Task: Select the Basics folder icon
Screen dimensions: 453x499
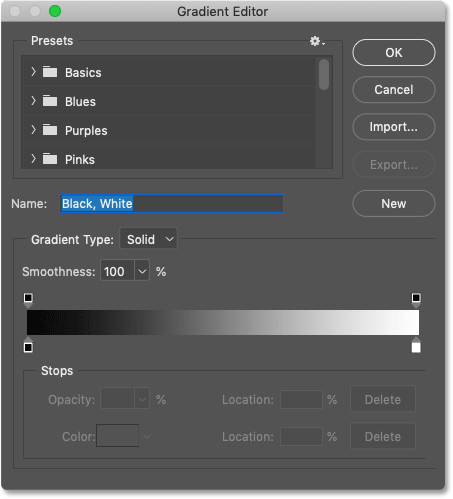Action: [x=50, y=72]
